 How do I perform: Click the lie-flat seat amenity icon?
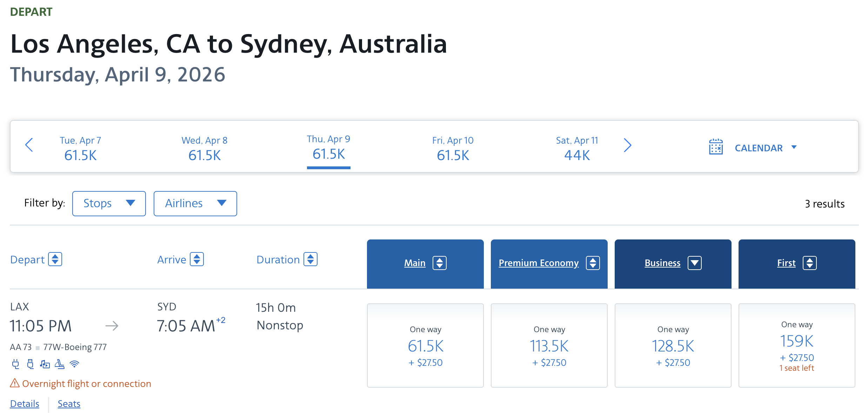click(x=60, y=364)
